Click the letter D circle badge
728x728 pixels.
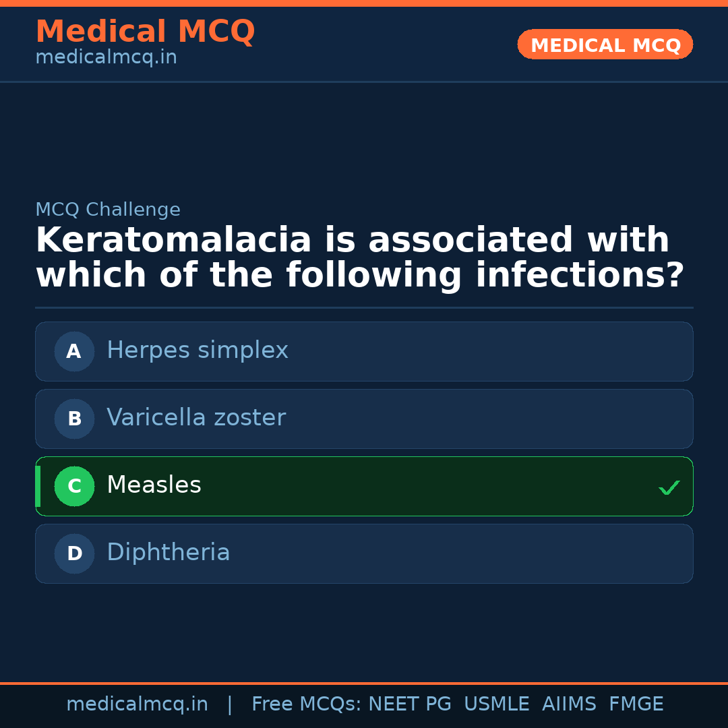[x=74, y=553]
